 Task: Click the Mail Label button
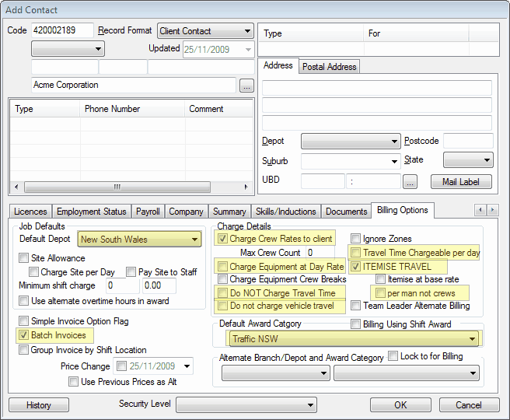[461, 182]
